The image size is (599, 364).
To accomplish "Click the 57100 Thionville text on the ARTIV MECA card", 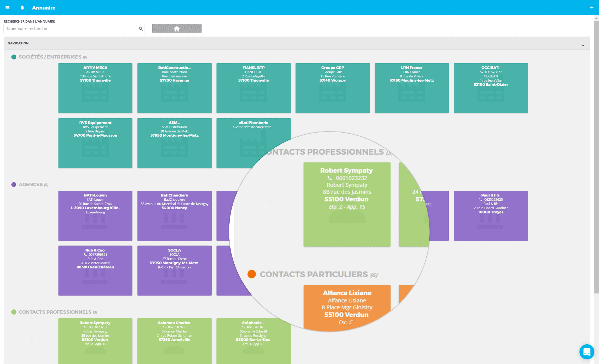I will 95,80.
